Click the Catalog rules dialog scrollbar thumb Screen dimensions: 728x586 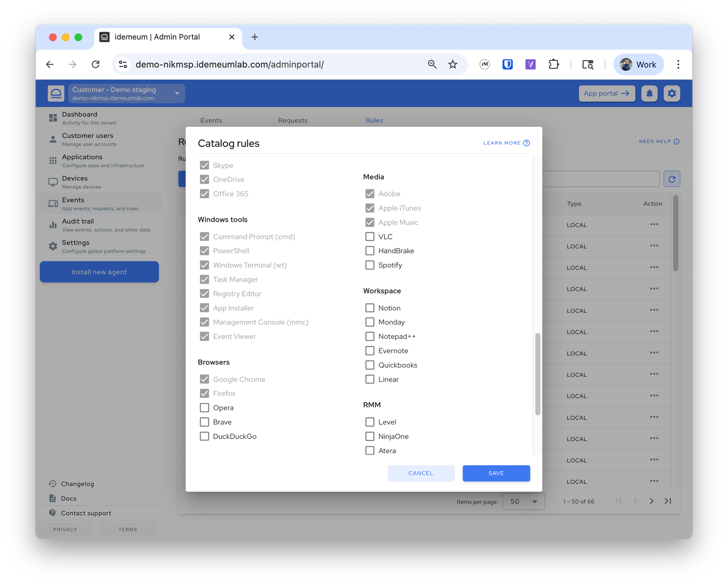click(x=538, y=374)
